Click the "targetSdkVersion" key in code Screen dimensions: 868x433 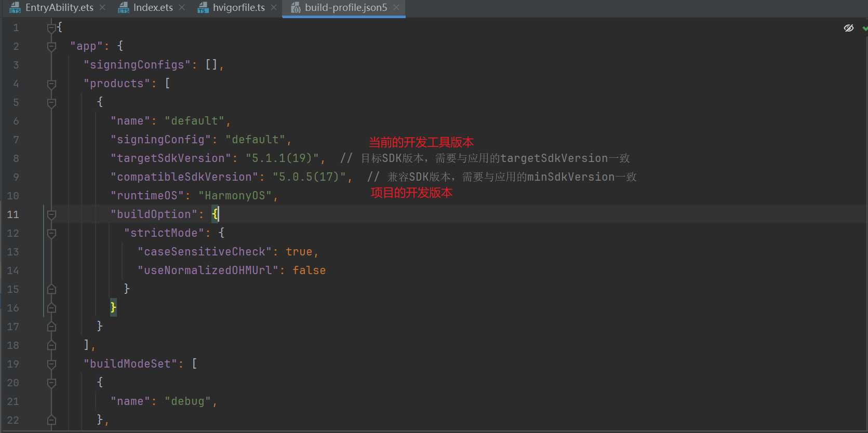(170, 158)
